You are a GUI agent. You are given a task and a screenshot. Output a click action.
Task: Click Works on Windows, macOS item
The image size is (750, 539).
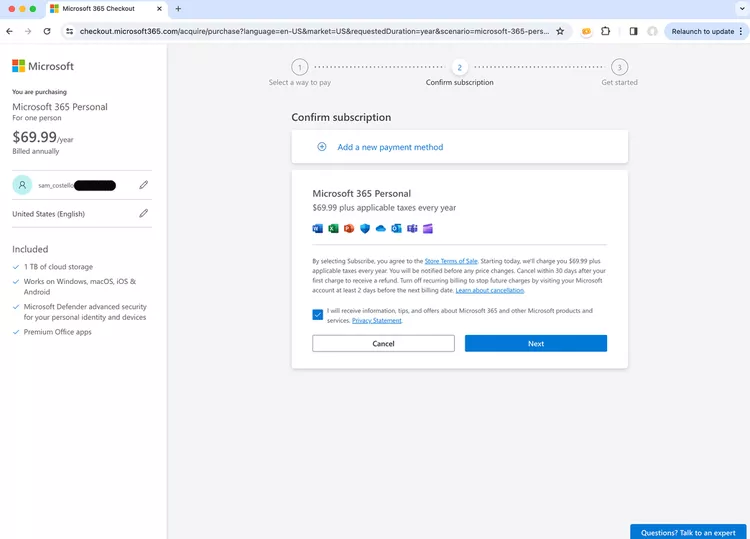80,286
